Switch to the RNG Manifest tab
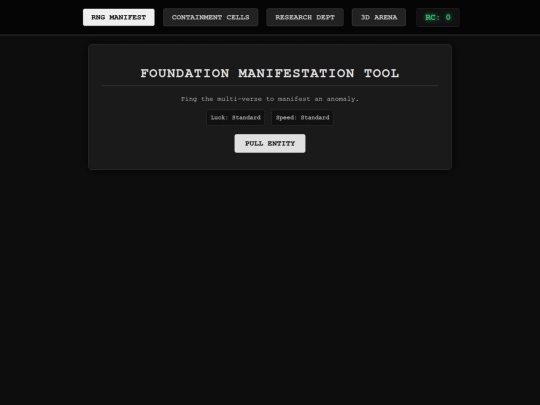 click(x=118, y=17)
